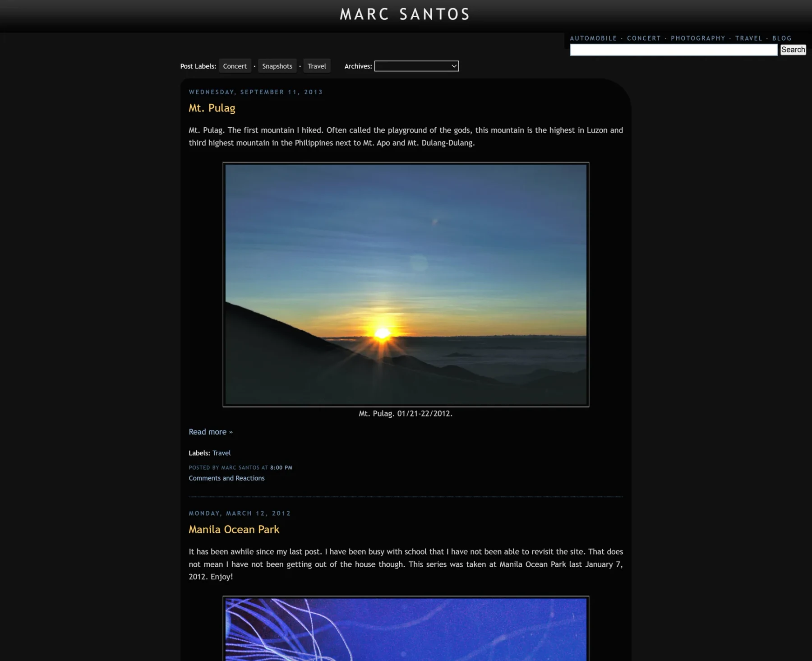Screen dimensions: 812x661
Task: Open the AUTOMOBILE navigation menu item
Action: [x=593, y=38]
